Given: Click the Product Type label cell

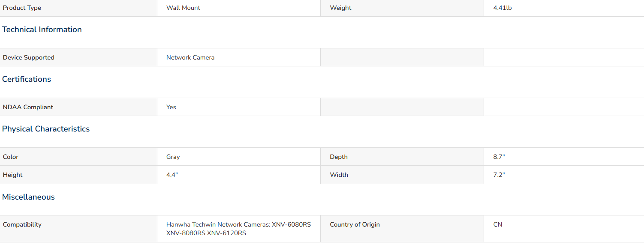Looking at the screenshot, I should 78,8.
